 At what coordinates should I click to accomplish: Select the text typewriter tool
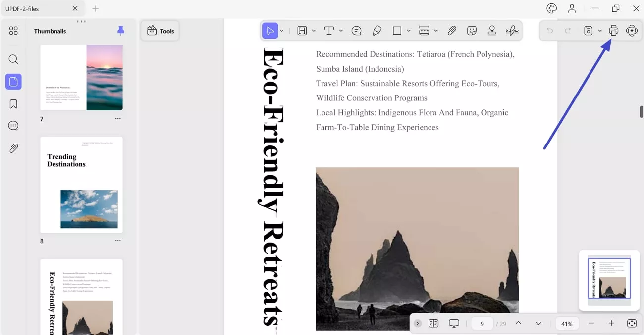coord(329,31)
